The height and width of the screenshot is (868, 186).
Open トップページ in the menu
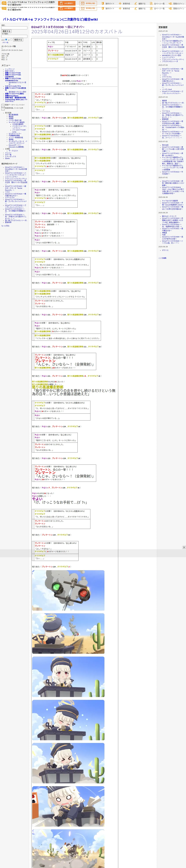click(x=10, y=69)
